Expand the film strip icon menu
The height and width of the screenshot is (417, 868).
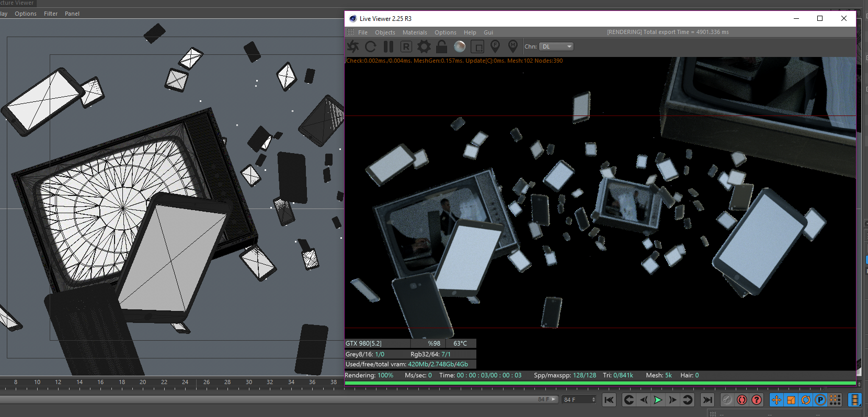(855, 400)
